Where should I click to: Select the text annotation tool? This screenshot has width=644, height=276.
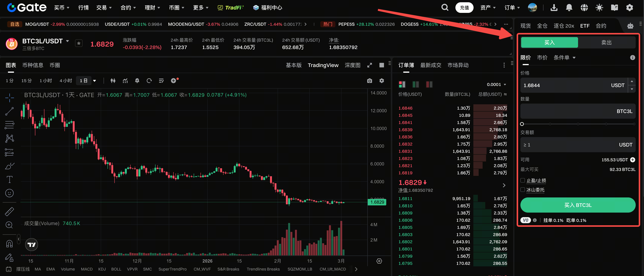[9, 179]
